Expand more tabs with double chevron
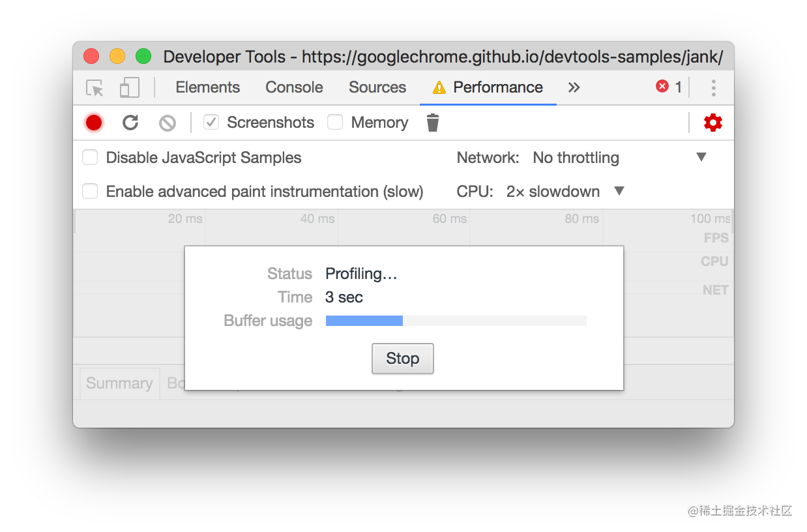The height and width of the screenshot is (532, 807). [x=574, y=87]
